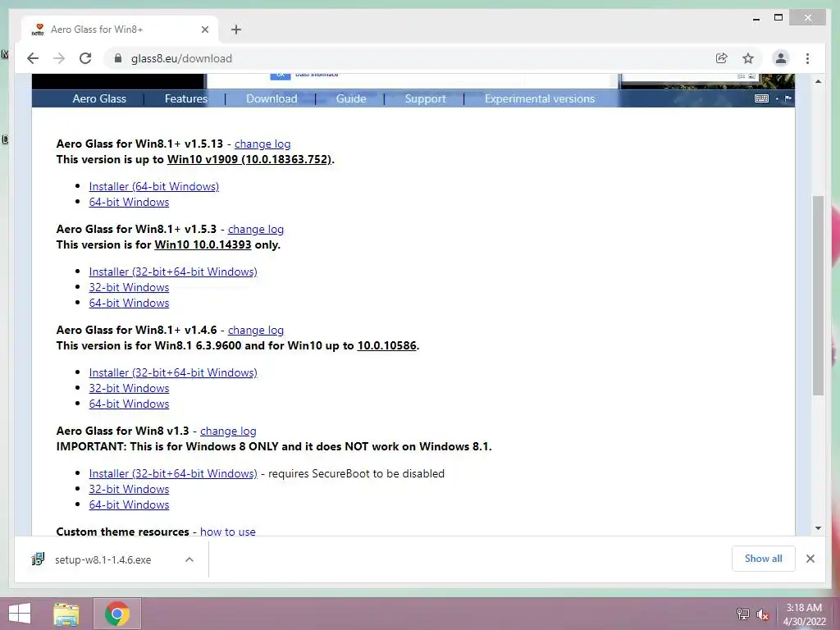840x630 pixels.
Task: Click the vertical scrollbar thumb
Action: click(818, 295)
